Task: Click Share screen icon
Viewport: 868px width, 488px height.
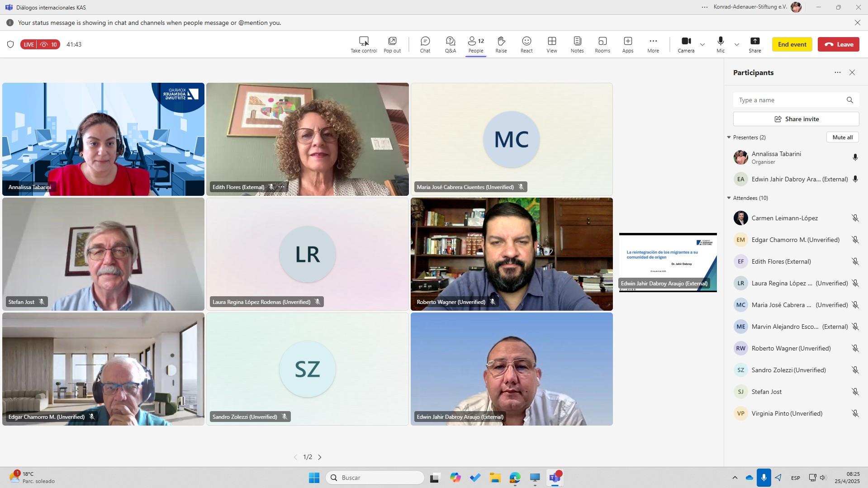Action: click(x=754, y=44)
